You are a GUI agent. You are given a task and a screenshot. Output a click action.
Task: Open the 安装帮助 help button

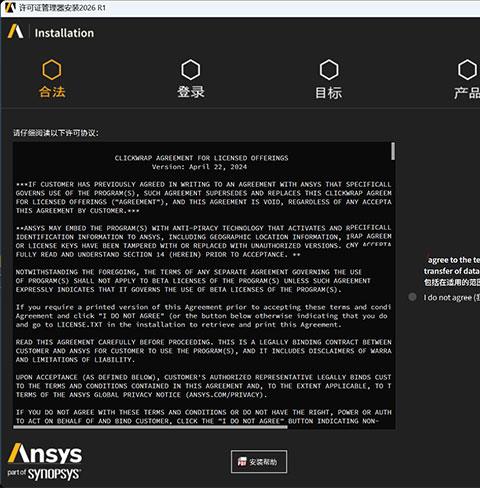pos(259,462)
